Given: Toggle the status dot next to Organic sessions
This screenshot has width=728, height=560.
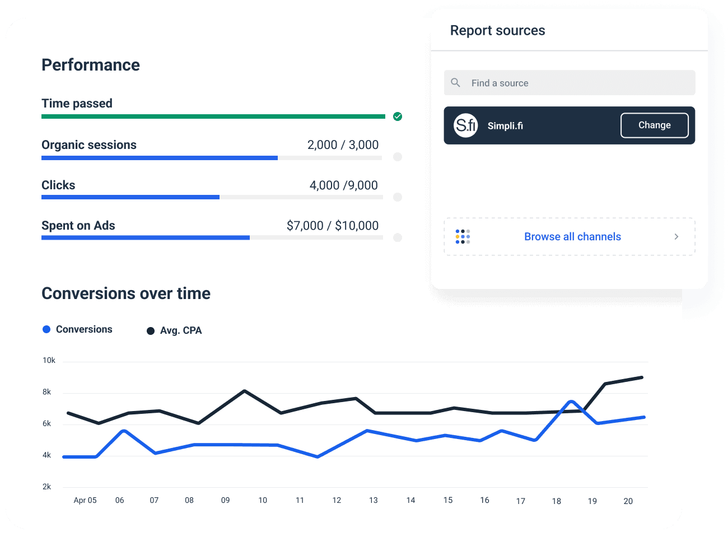Looking at the screenshot, I should tap(398, 157).
